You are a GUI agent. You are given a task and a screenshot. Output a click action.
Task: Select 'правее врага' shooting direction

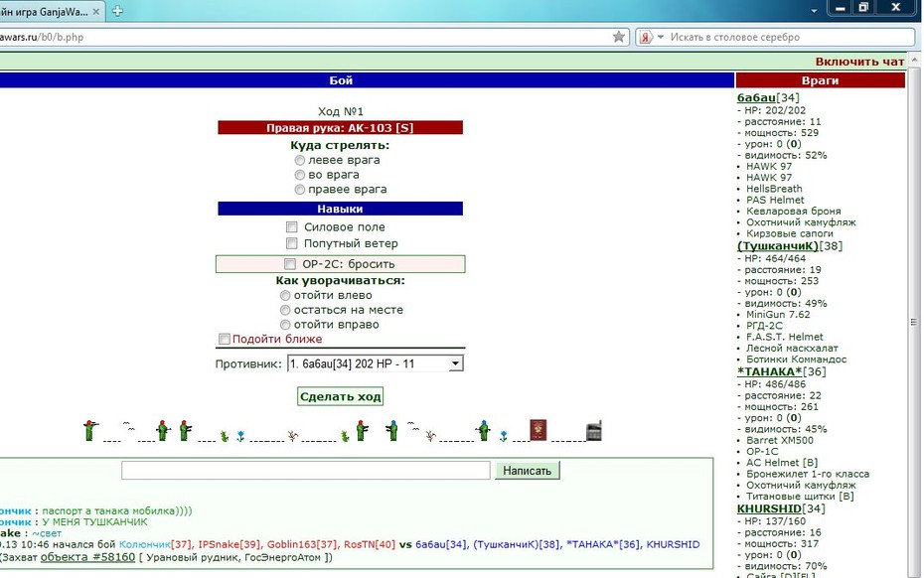click(x=299, y=190)
